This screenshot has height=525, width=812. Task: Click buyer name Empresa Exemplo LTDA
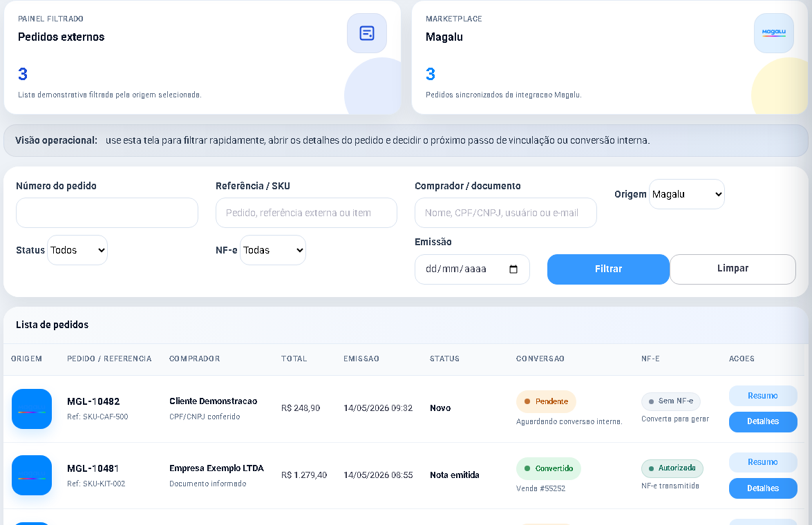coord(216,468)
